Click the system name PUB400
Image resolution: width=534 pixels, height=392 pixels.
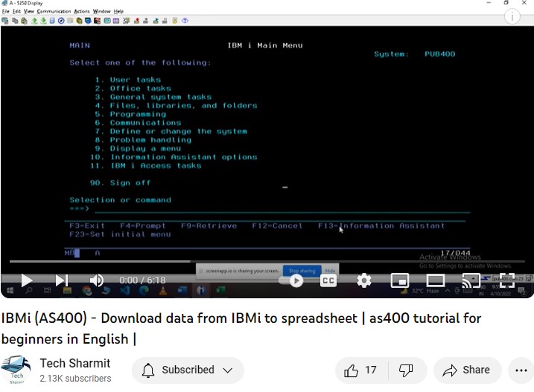(x=439, y=54)
